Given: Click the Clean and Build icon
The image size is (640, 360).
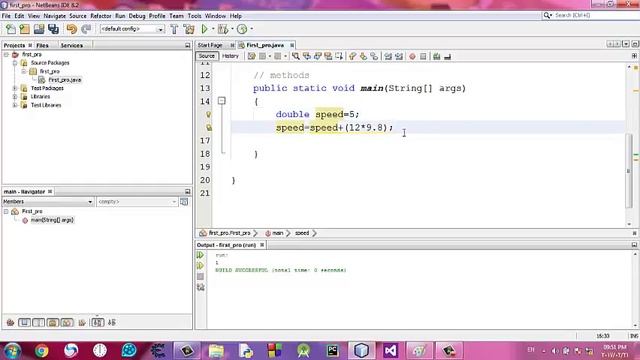Looking at the screenshot, I should click(x=189, y=29).
